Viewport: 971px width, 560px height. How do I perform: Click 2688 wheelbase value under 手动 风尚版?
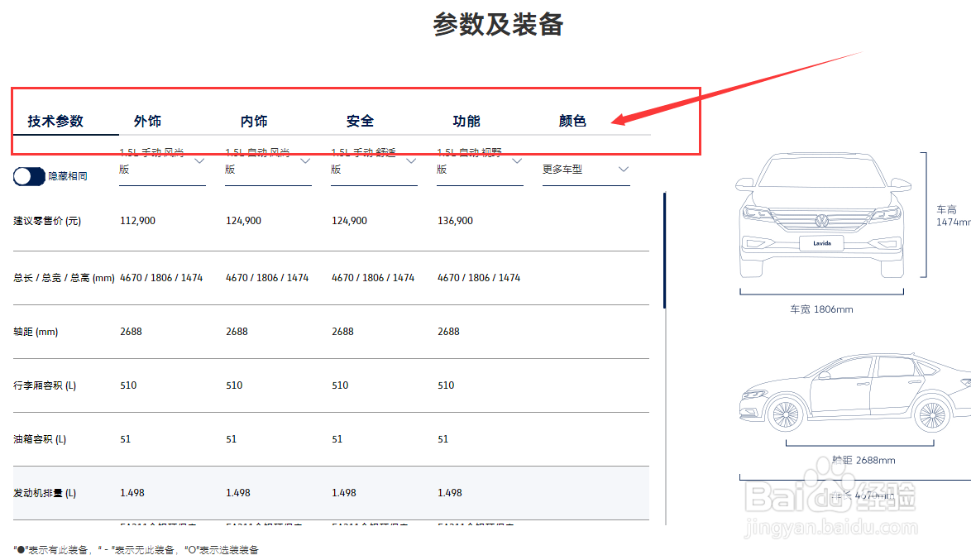click(x=131, y=332)
